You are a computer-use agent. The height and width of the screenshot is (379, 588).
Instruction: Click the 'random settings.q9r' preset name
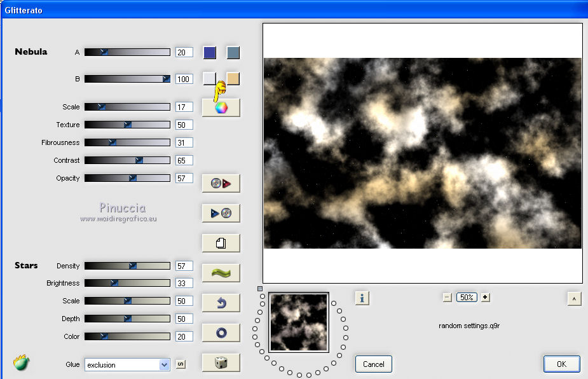(469, 326)
